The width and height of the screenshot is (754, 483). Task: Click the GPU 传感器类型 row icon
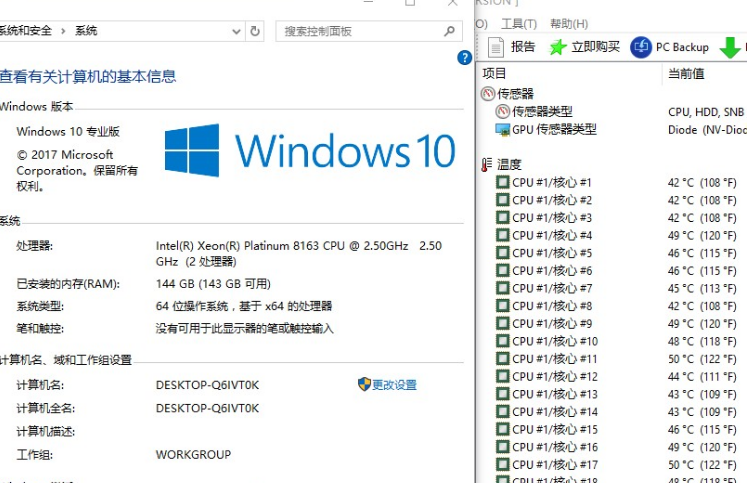pyautogui.click(x=503, y=129)
